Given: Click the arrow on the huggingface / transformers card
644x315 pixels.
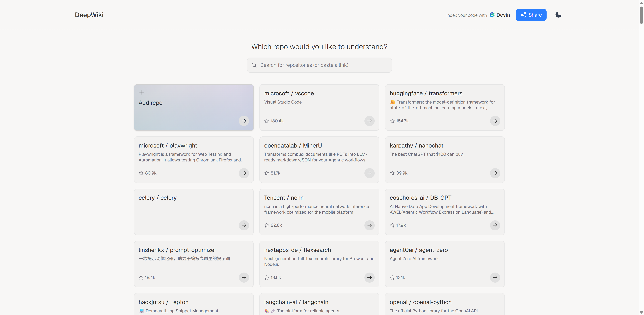Looking at the screenshot, I should pos(495,121).
